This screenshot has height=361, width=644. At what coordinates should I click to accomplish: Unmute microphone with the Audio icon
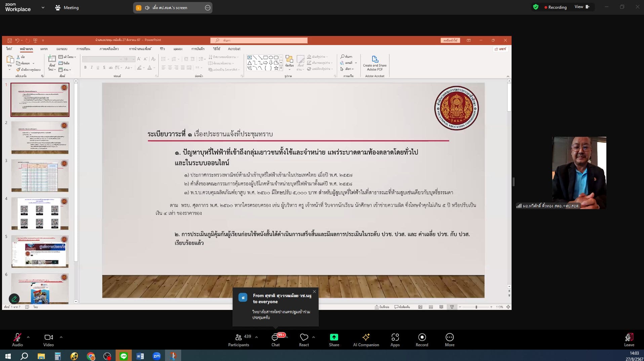[17, 337]
